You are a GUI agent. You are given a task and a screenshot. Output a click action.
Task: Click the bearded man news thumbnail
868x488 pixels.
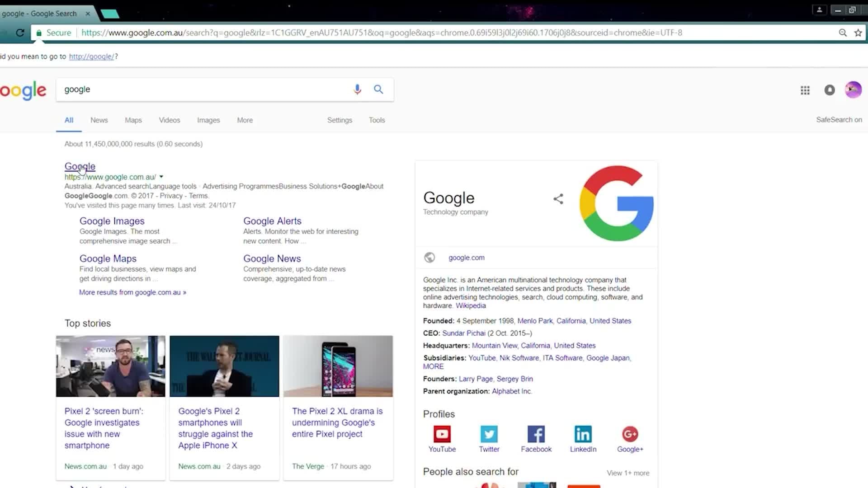111,366
